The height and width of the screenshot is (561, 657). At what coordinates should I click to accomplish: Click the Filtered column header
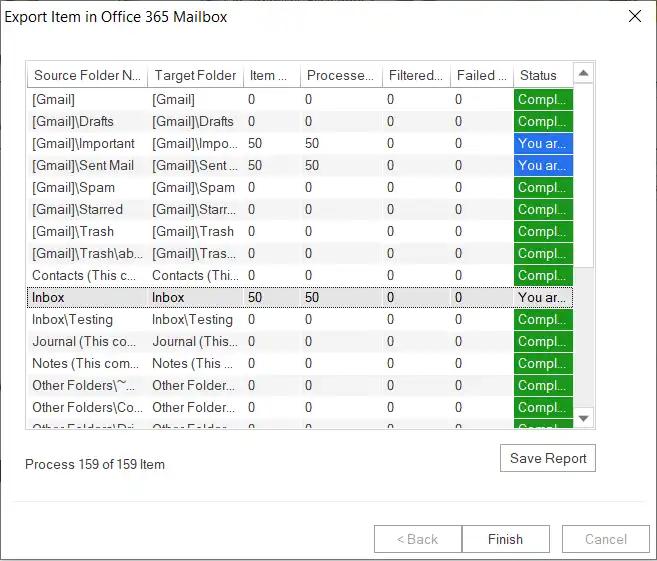coord(416,75)
